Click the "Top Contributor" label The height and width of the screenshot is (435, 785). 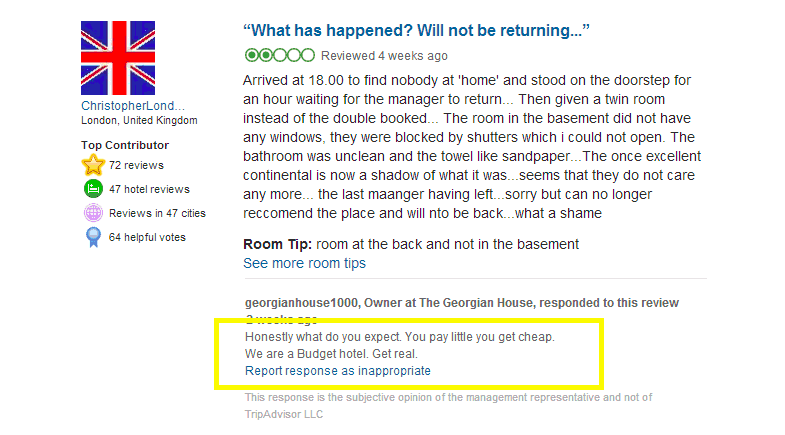tap(125, 145)
